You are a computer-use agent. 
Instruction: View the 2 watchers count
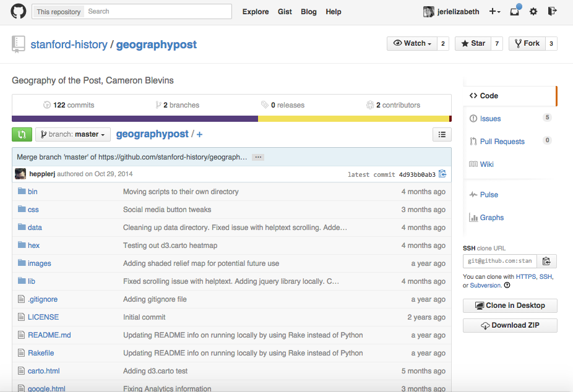click(443, 43)
